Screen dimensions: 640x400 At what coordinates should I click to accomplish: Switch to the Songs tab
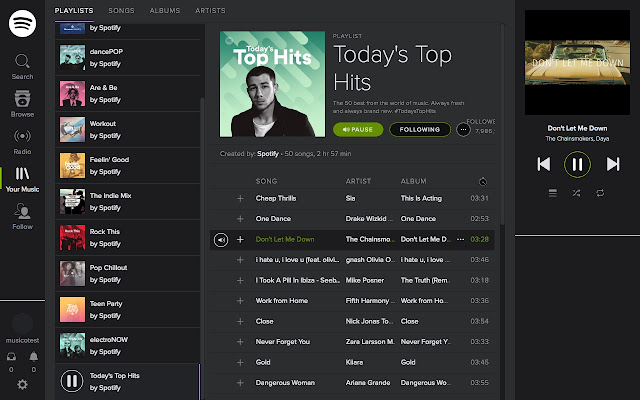tap(121, 11)
